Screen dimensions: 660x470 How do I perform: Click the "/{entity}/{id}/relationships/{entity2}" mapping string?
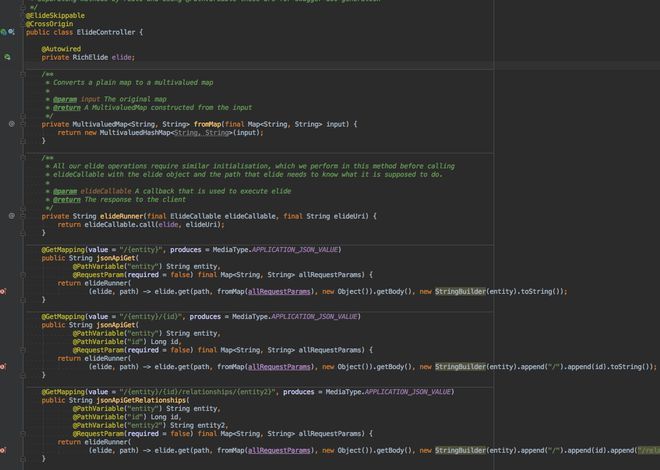[197, 392]
